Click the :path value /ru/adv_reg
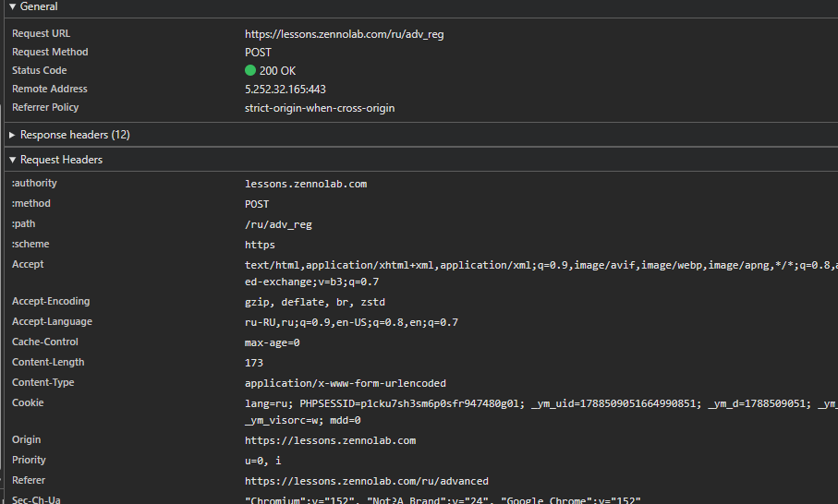This screenshot has height=504, width=838. click(x=278, y=225)
